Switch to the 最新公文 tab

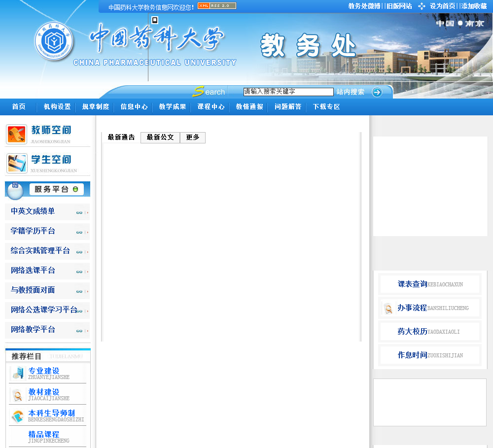[160, 138]
